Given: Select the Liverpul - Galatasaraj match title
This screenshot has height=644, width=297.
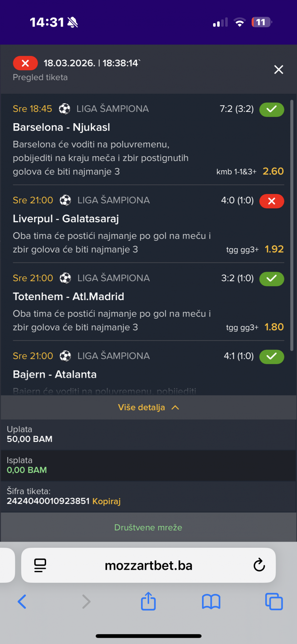Looking at the screenshot, I should tap(66, 219).
